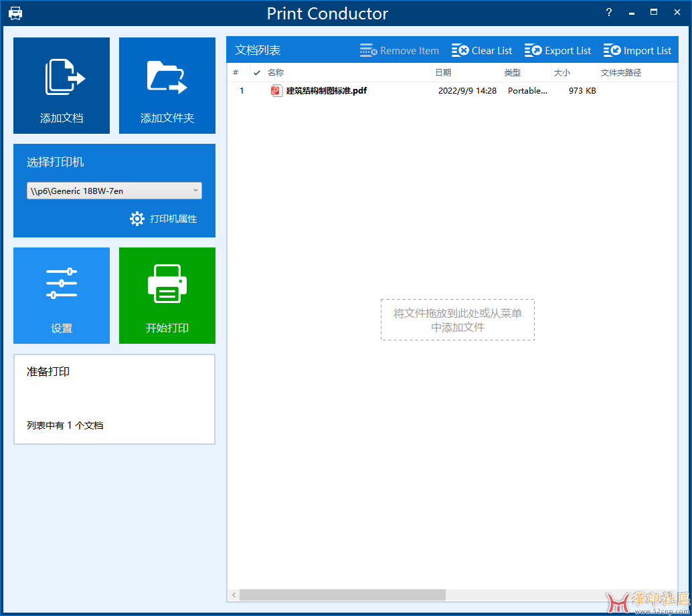Click the checkmark column header
The image size is (692, 616).
click(x=257, y=73)
